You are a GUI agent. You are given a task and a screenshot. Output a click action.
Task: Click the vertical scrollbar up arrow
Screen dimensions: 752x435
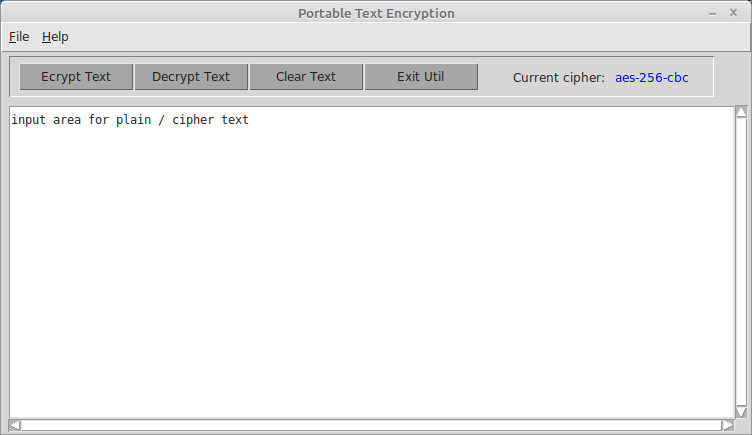tap(741, 112)
